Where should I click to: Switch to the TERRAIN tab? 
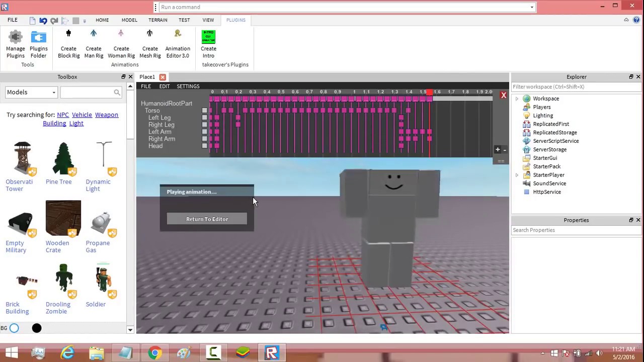tap(158, 20)
